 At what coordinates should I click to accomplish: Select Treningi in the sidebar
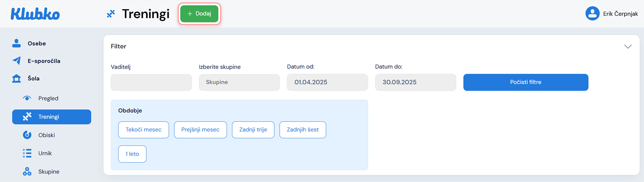51,117
